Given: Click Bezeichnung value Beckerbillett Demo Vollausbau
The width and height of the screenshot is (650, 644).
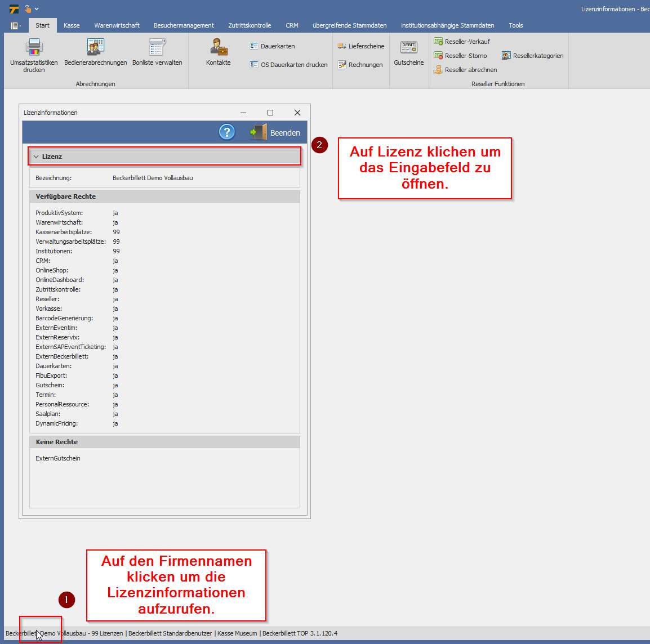Looking at the screenshot, I should (x=153, y=178).
